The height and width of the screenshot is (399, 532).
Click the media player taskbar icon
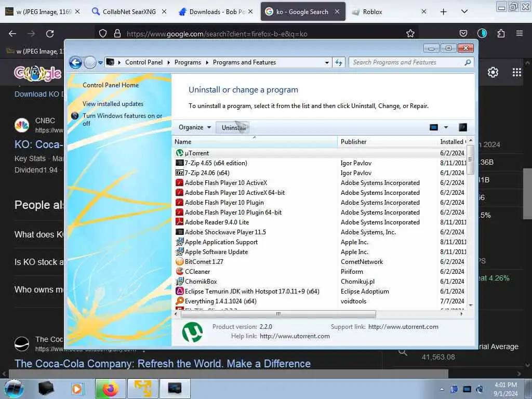click(77, 389)
